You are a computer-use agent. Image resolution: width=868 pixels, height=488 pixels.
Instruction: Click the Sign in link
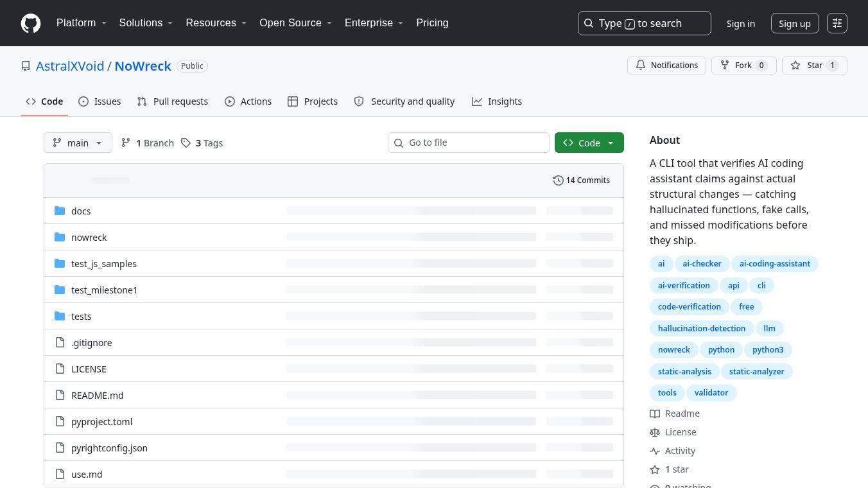click(741, 24)
